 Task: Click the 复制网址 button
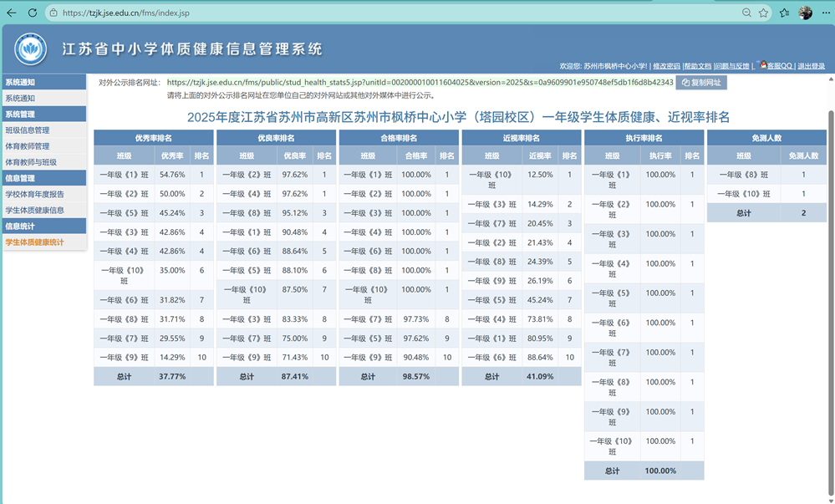coord(701,83)
